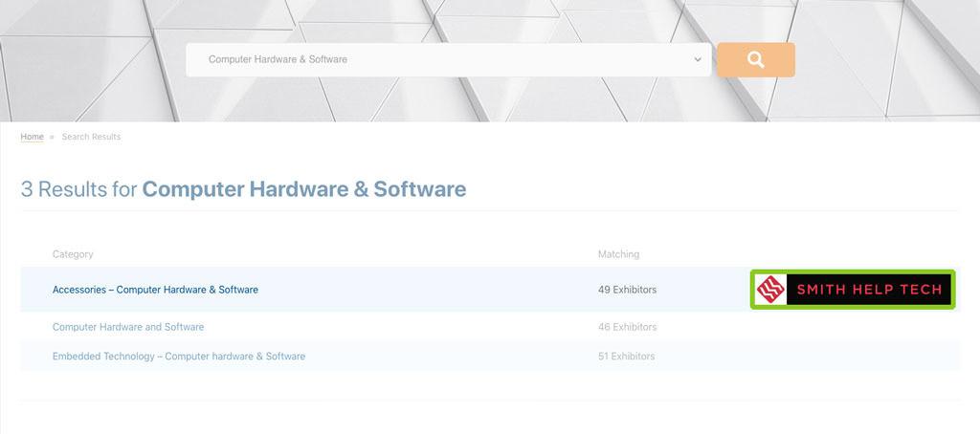980x434 pixels.
Task: Click the Smith Help Tech banner
Action: pos(853,289)
